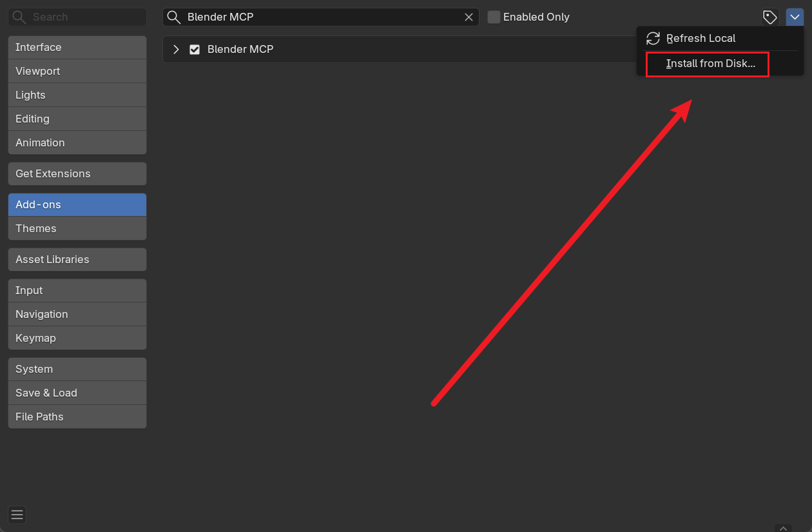
Task: Go to the Asset Libraries section
Action: [77, 259]
